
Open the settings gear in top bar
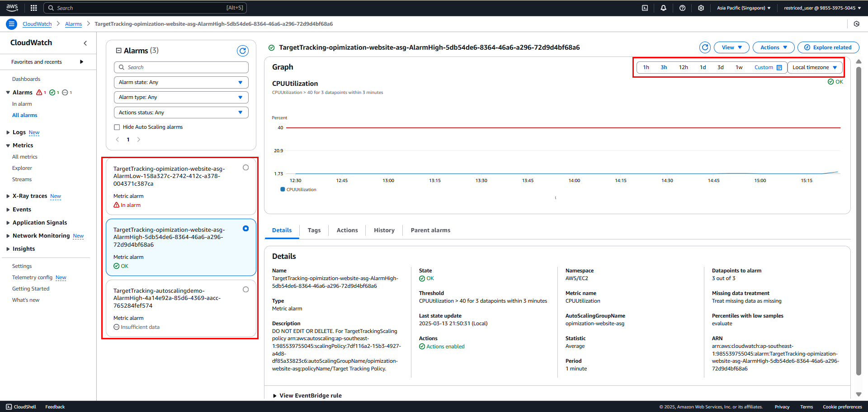(x=701, y=8)
